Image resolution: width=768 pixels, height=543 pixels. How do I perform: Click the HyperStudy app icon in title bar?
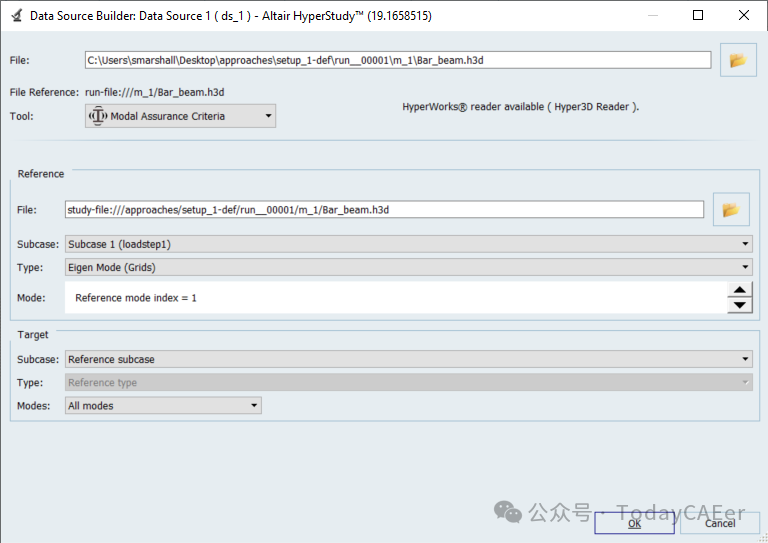coord(17,16)
